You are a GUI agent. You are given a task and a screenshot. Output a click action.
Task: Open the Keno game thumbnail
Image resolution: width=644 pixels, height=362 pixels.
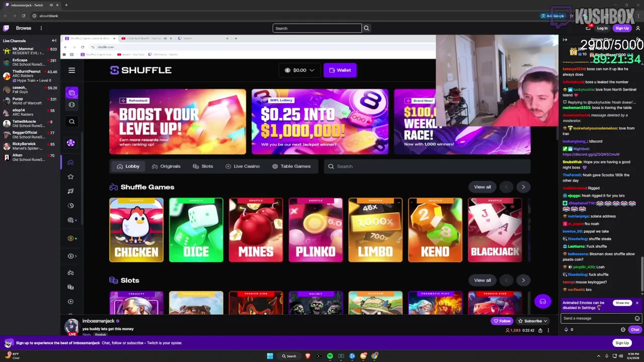[435, 230]
